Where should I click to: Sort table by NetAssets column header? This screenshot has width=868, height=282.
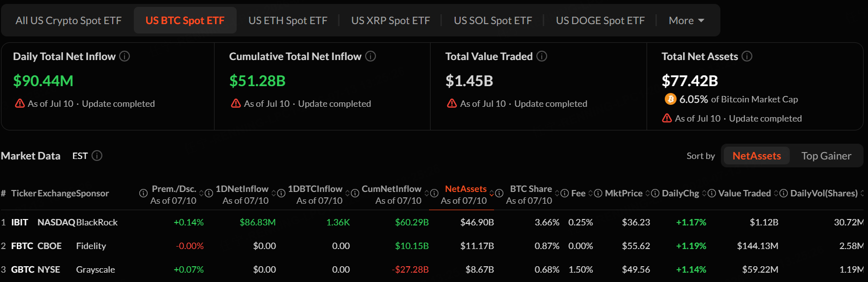coord(465,189)
